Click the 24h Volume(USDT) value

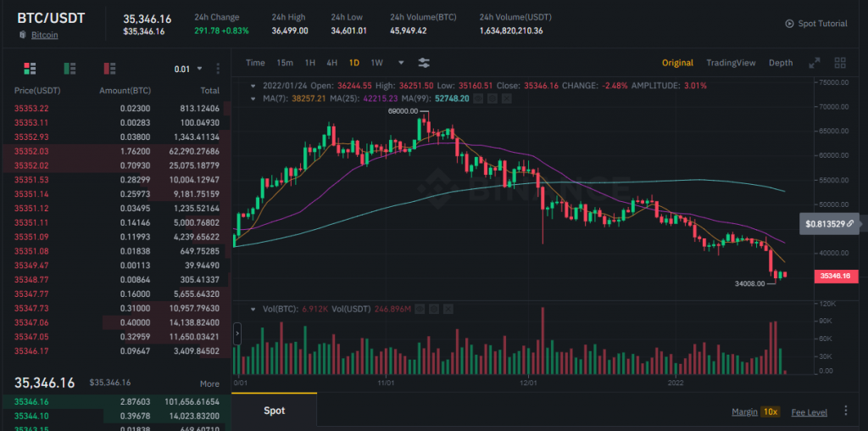coord(511,31)
